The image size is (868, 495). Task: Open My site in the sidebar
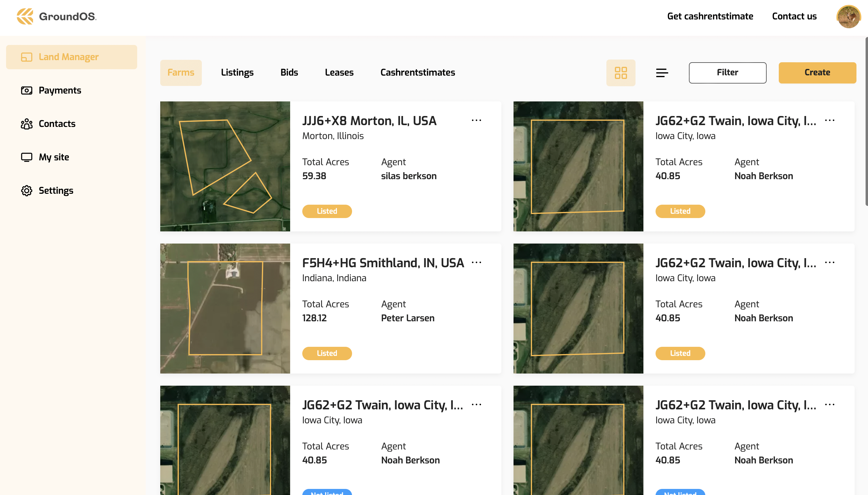pyautogui.click(x=54, y=157)
